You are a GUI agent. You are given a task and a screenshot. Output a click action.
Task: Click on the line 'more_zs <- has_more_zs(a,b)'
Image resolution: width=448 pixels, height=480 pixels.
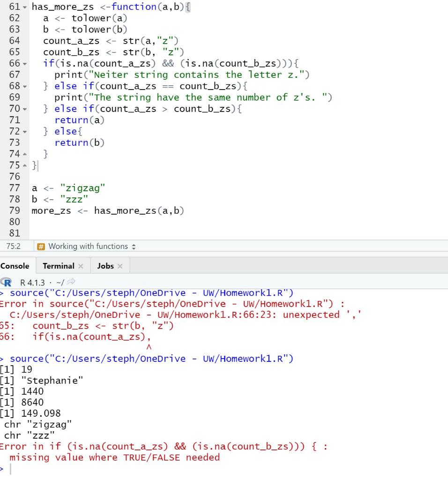(108, 210)
